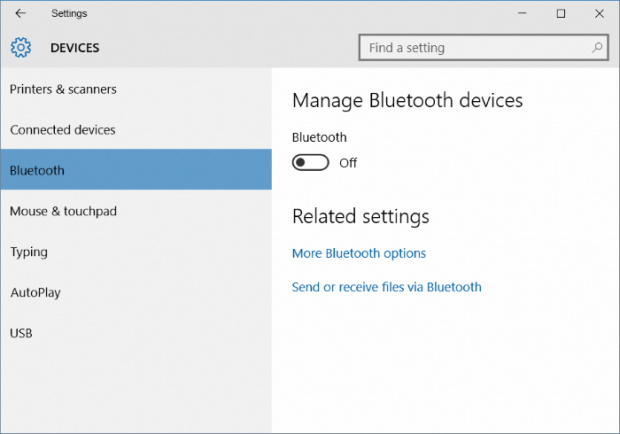The image size is (620, 434).
Task: Turn on the Bluetooth toggle switch
Action: 310,163
